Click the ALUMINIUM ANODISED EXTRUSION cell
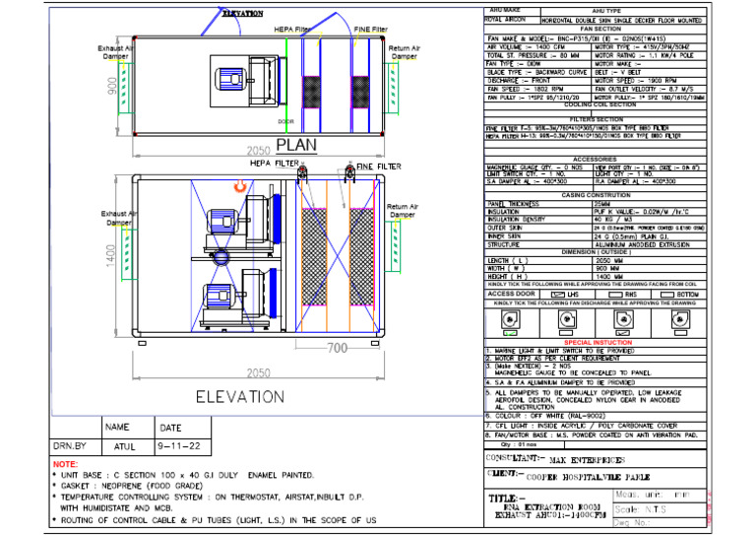This screenshot has height=535, width=756. [650, 245]
